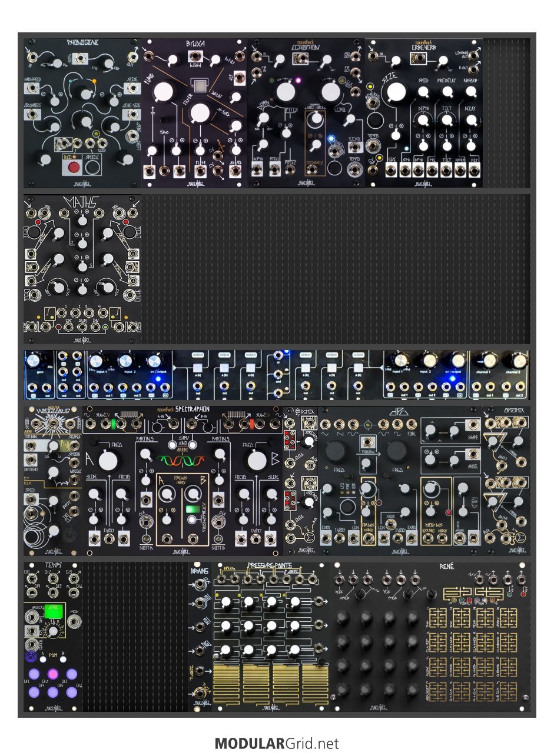
Task: Adjust the PREDELAY knob on Erbe-Verb
Action: tap(447, 92)
